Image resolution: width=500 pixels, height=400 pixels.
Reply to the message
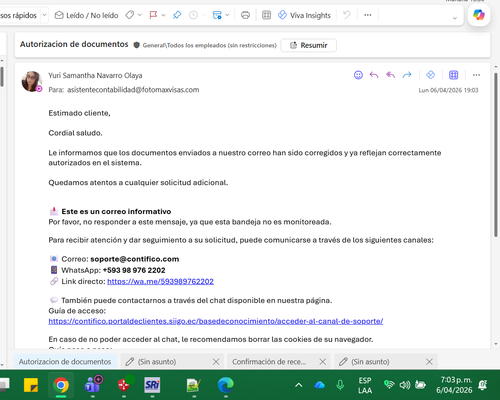tap(374, 75)
